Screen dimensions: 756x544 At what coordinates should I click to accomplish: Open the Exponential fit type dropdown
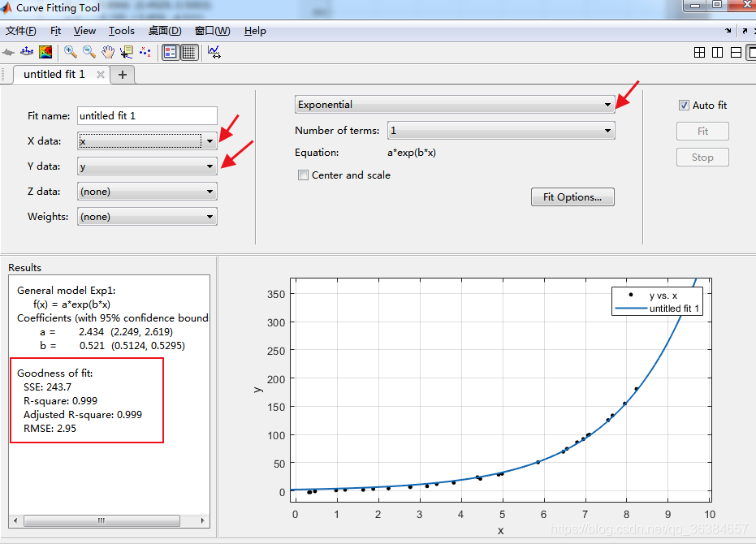pyautogui.click(x=455, y=105)
